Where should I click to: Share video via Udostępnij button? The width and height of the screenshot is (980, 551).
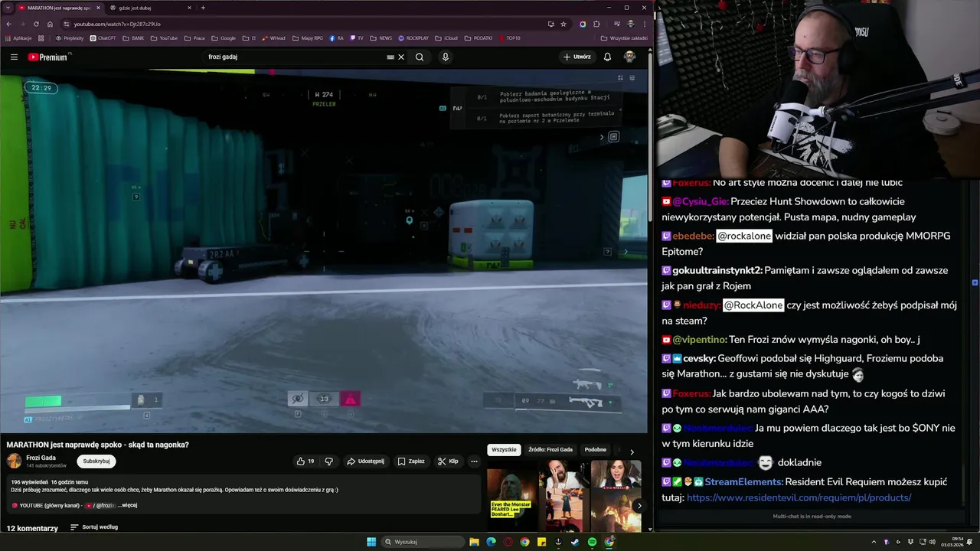click(365, 461)
